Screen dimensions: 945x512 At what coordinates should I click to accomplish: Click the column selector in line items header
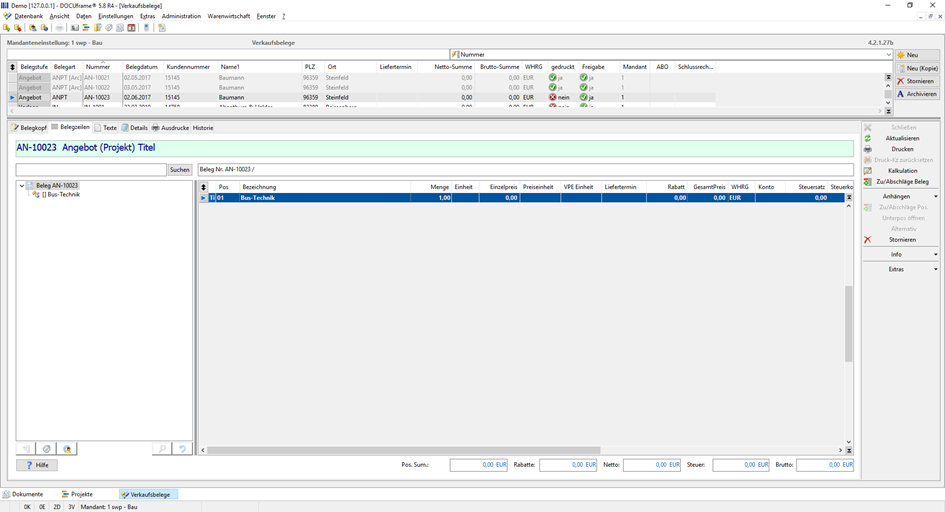pyautogui.click(x=204, y=187)
